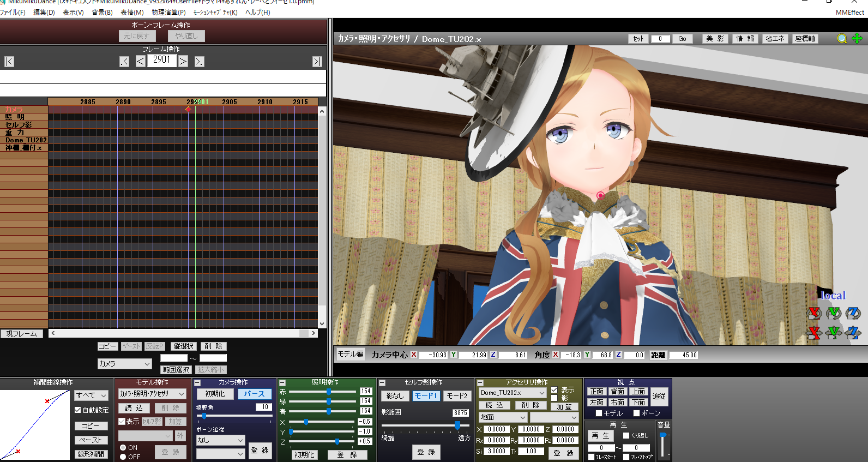Open the 物理演算(P) menu

[x=168, y=12]
